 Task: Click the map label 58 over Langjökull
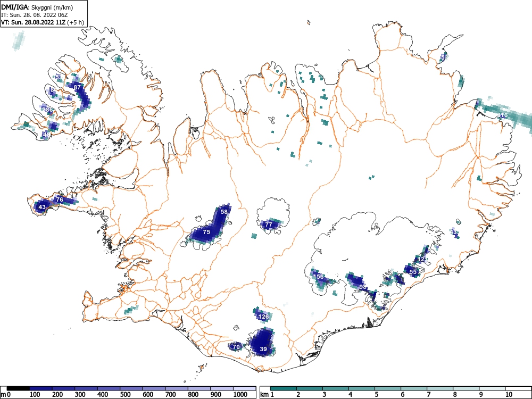coord(224,212)
